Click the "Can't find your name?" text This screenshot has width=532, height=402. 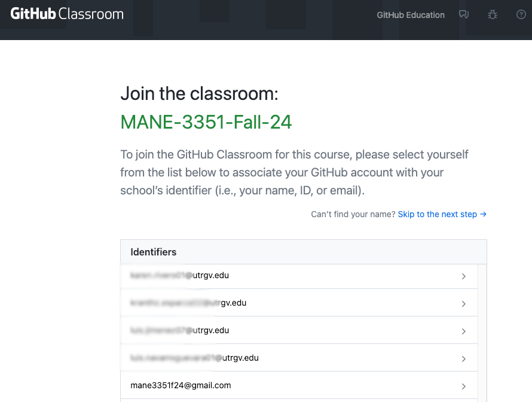coord(353,214)
